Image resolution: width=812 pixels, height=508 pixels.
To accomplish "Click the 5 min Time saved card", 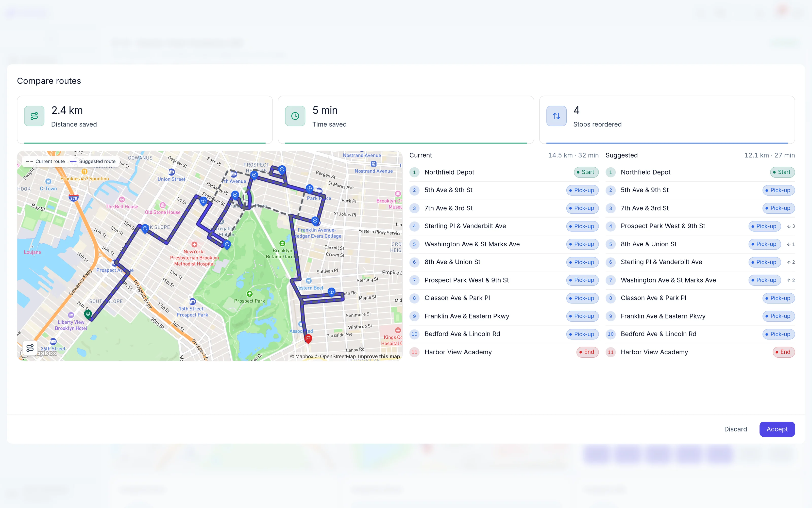I will [x=406, y=120].
